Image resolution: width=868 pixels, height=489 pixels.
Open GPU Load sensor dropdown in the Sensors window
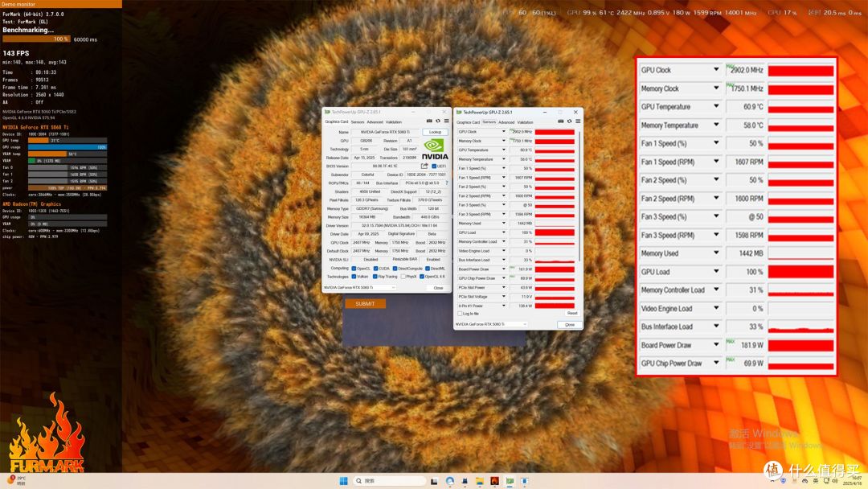(x=503, y=232)
